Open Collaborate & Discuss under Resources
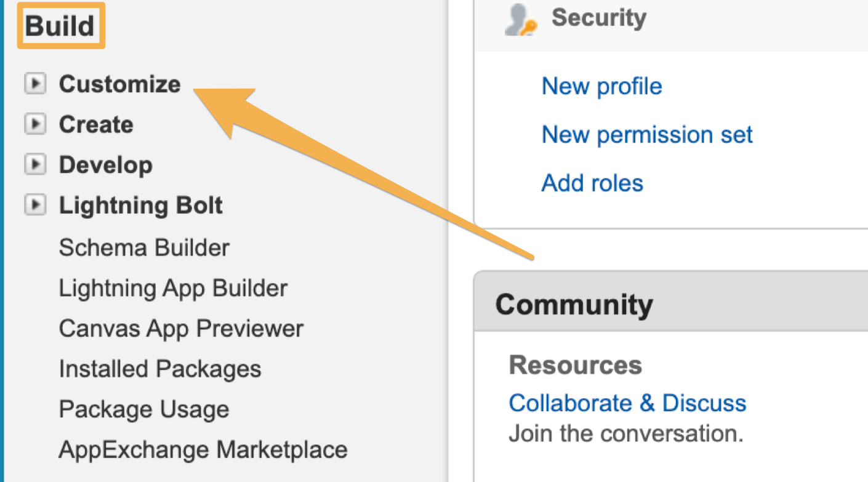This screenshot has height=482, width=868. [627, 403]
